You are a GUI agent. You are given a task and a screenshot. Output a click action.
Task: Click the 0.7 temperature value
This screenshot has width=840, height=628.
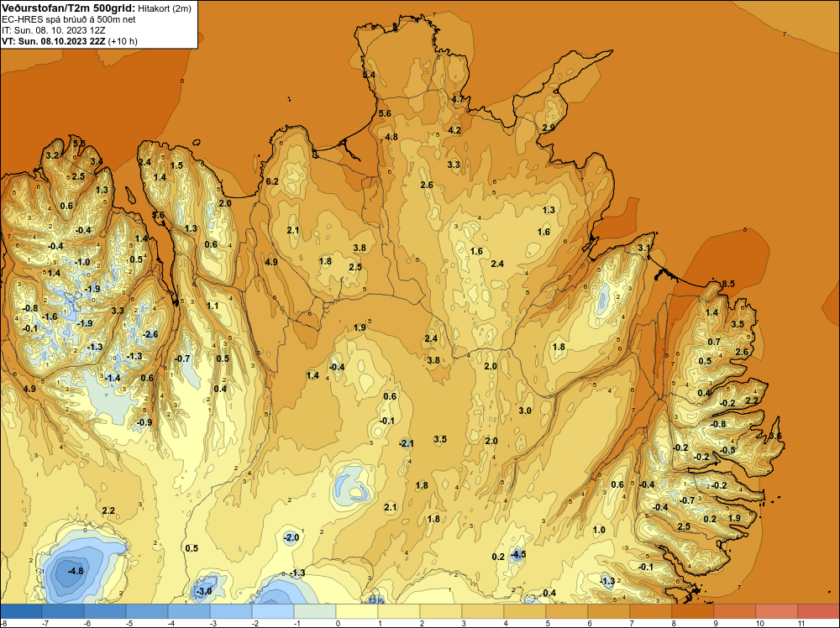pyautogui.click(x=714, y=342)
